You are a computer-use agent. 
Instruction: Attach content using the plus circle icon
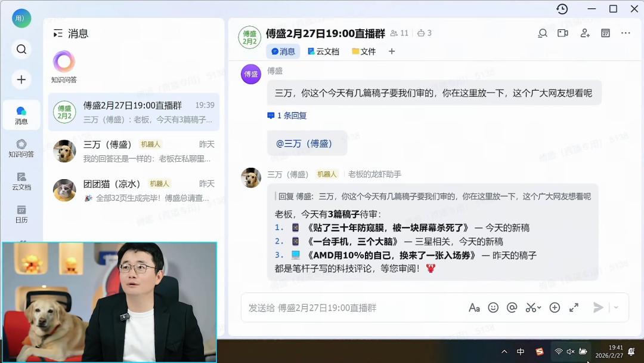(555, 307)
